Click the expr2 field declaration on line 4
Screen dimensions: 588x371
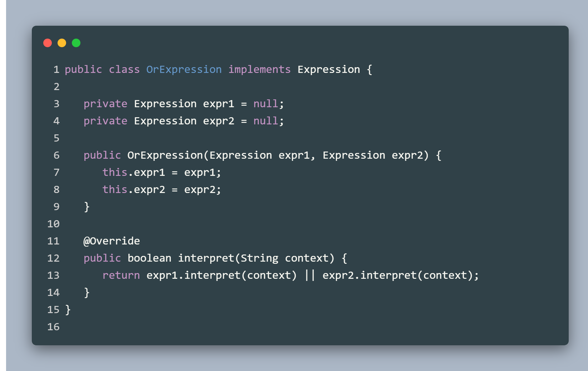pos(219,121)
